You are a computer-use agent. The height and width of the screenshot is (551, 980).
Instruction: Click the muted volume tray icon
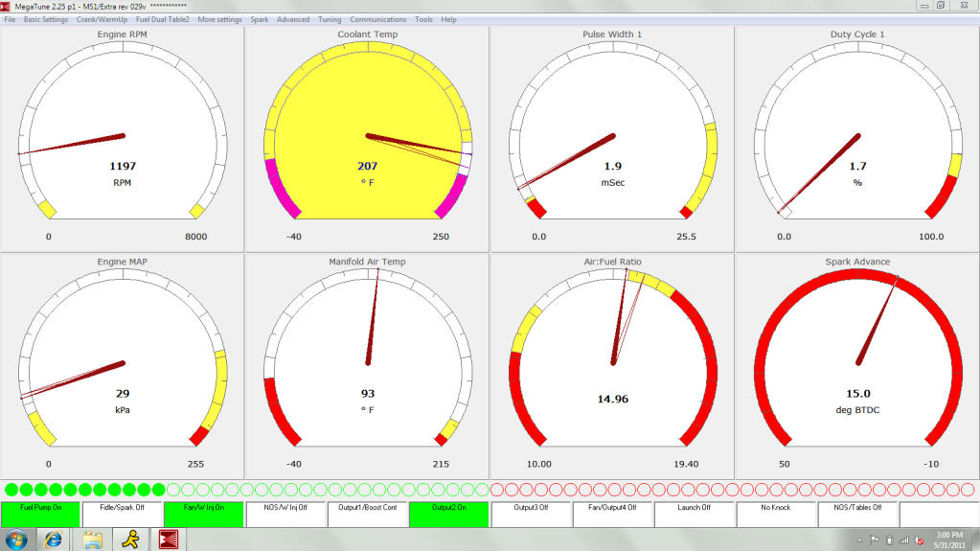[x=919, y=540]
